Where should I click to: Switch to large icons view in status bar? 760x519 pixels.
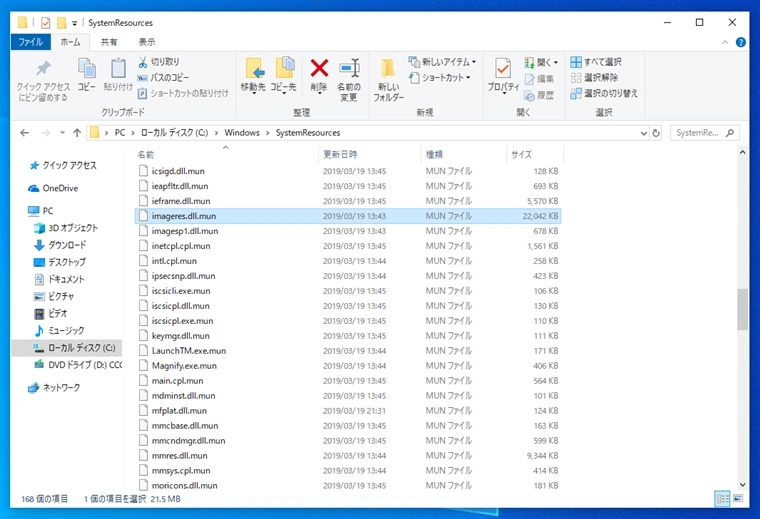pyautogui.click(x=738, y=499)
